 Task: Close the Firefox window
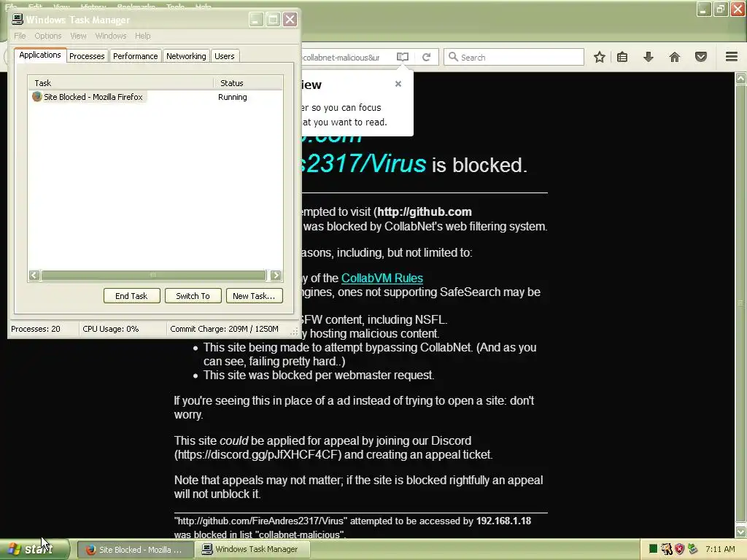click(738, 9)
